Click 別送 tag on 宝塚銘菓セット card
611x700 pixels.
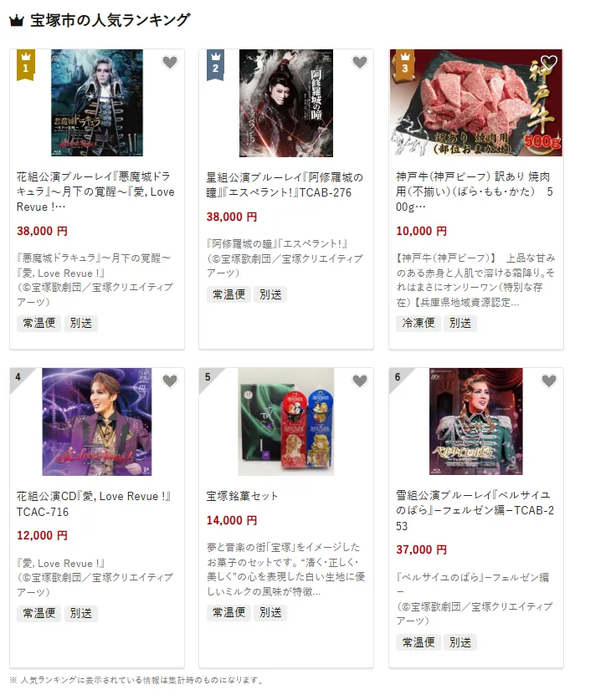point(270,612)
